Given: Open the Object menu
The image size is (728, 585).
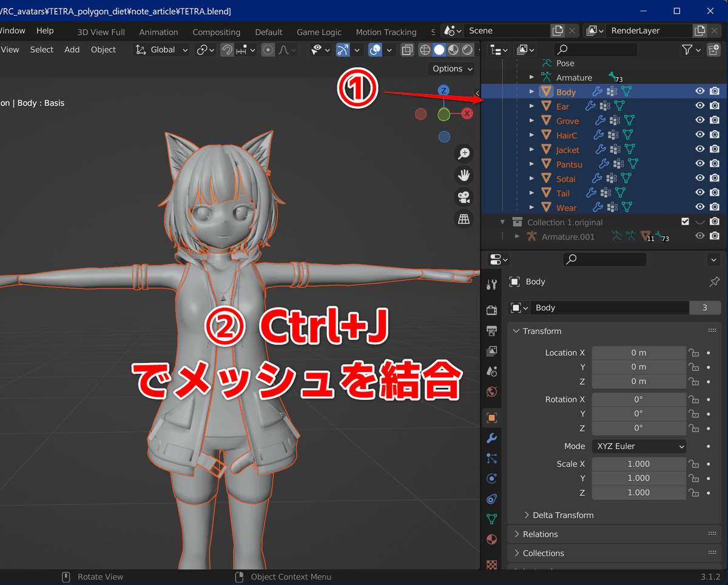Looking at the screenshot, I should [103, 50].
